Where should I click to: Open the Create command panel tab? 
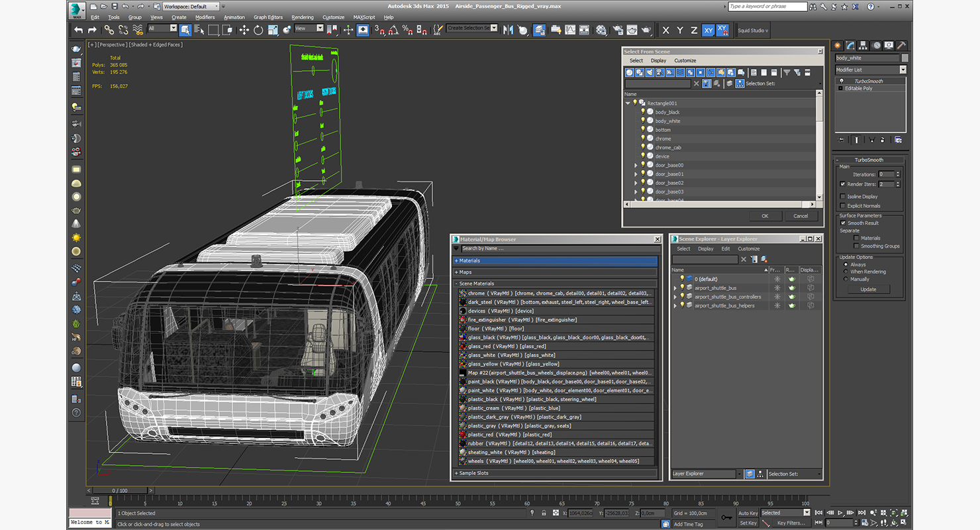tap(838, 45)
